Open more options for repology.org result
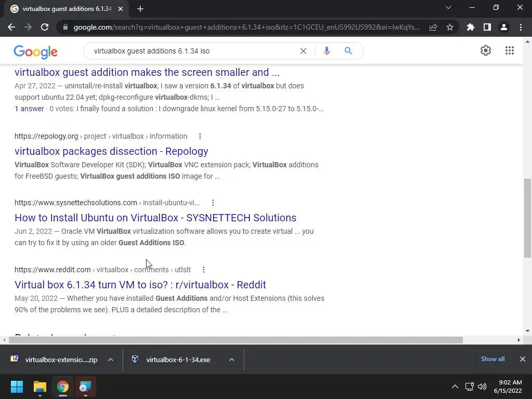 (200, 136)
